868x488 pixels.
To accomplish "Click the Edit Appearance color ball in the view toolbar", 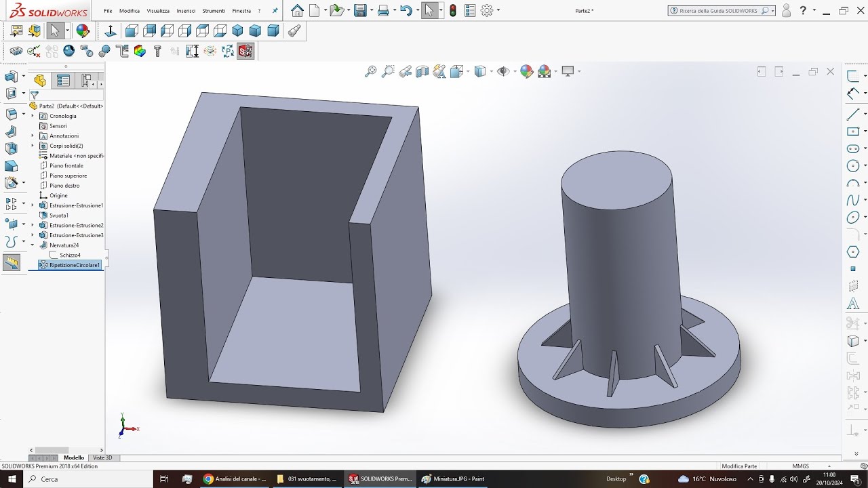I will coord(526,71).
